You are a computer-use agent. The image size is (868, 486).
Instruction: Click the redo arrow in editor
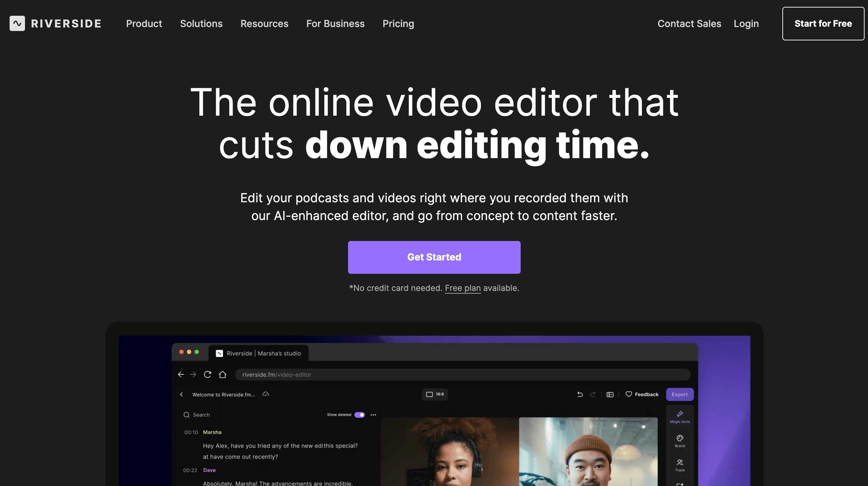[592, 394]
